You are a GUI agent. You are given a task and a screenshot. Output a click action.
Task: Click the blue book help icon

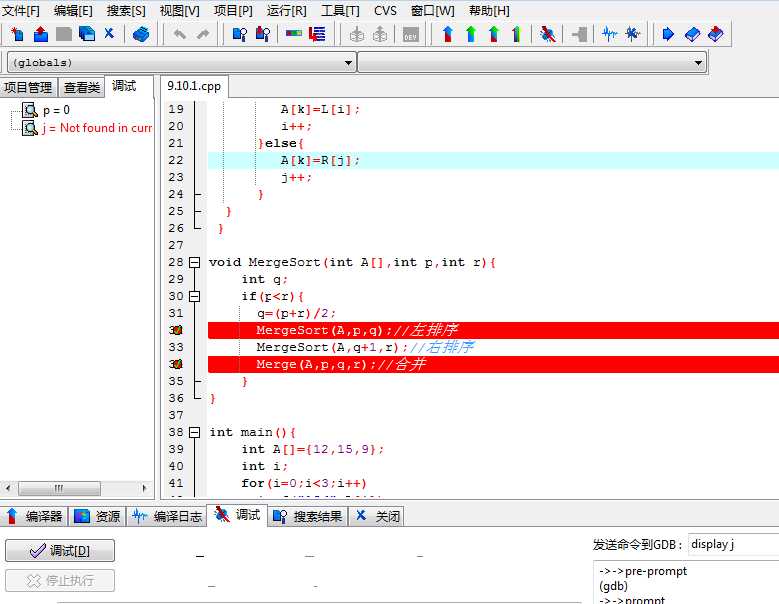point(692,34)
